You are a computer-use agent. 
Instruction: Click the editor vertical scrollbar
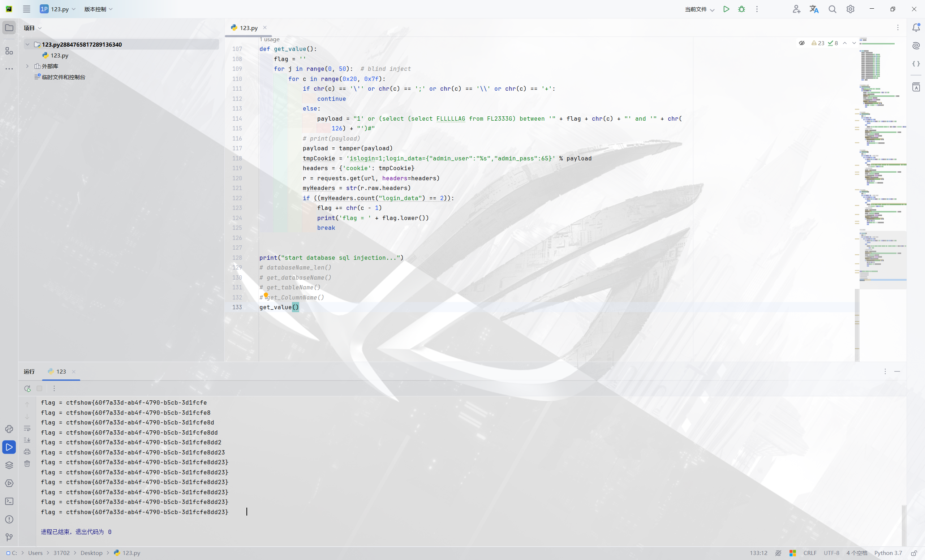(x=857, y=325)
